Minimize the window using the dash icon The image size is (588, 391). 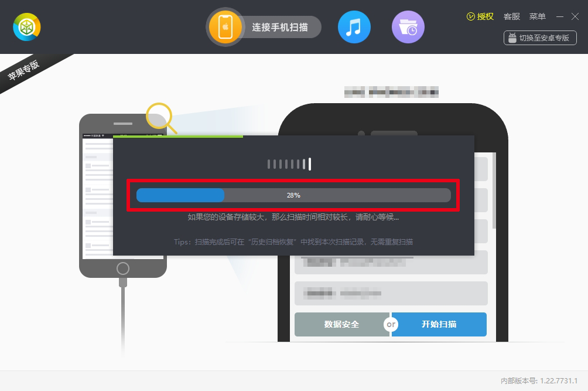[560, 16]
